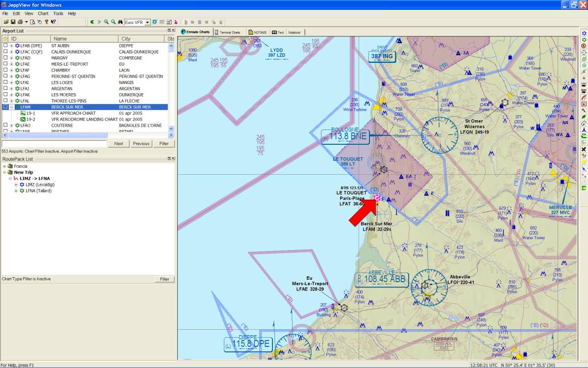Click the binoculars find icon

pyautogui.click(x=120, y=22)
